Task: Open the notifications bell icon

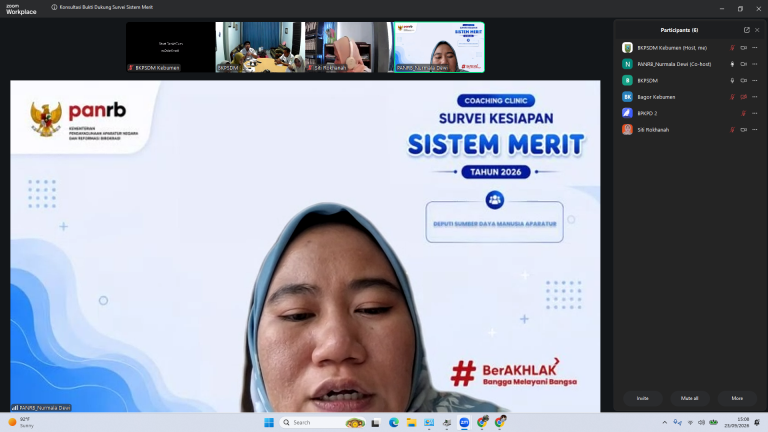Action: [x=757, y=422]
